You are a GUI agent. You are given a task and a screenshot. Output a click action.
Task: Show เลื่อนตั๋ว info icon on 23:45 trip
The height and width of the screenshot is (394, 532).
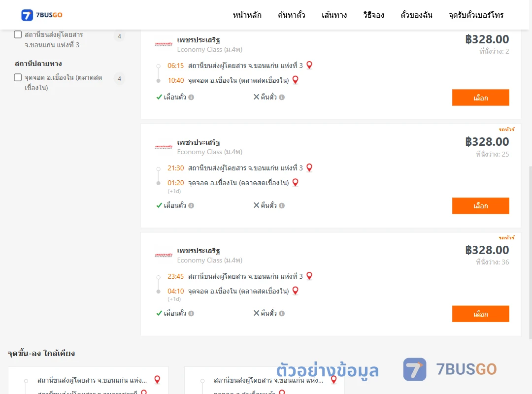191,314
